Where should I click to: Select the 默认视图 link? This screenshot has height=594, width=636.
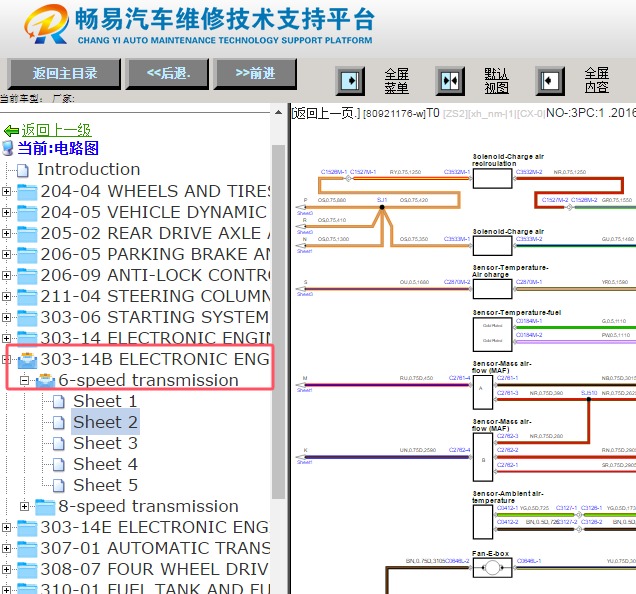tap(496, 81)
